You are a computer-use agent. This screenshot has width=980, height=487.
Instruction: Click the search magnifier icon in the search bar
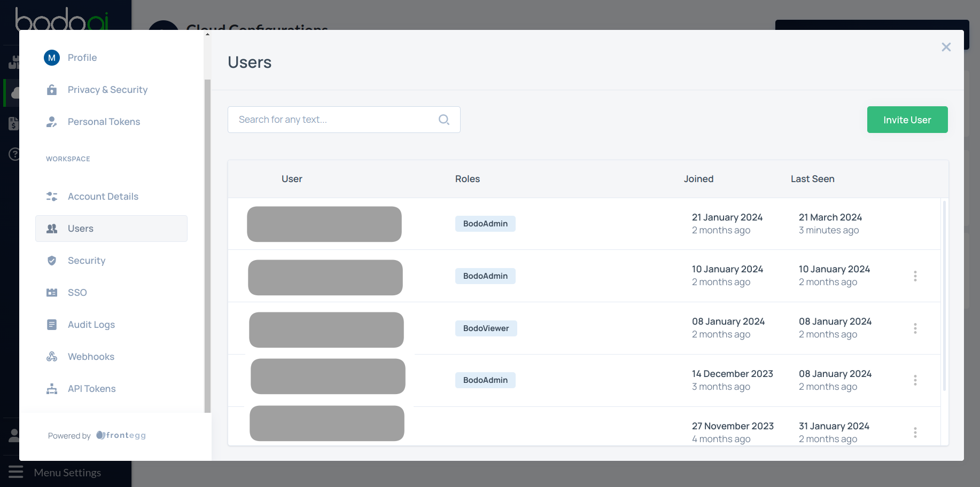[444, 119]
